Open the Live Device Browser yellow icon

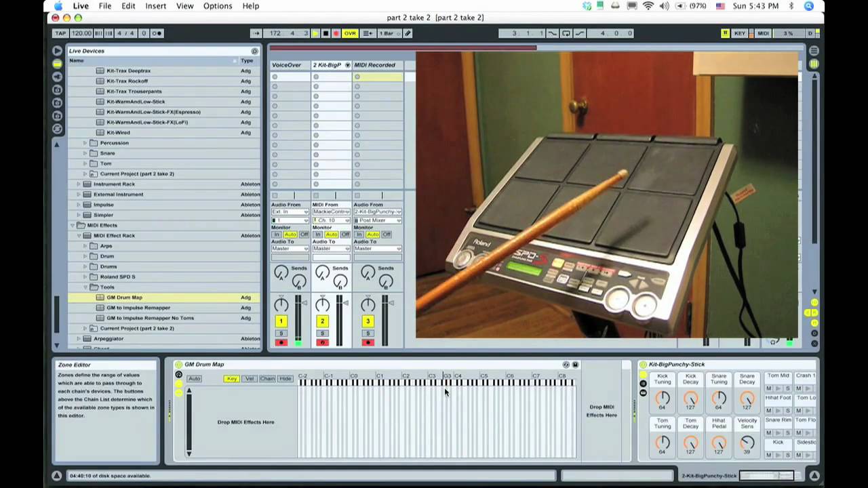tap(57, 63)
